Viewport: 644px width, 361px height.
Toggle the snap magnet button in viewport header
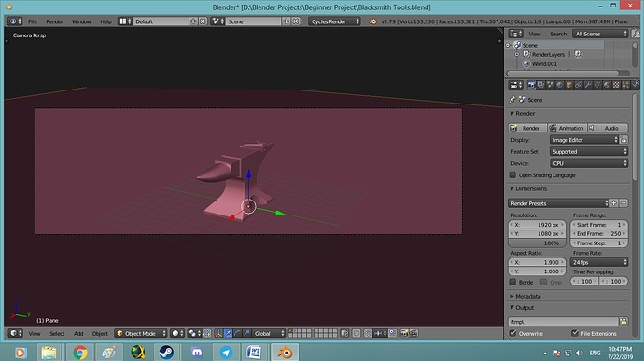pos(368,333)
